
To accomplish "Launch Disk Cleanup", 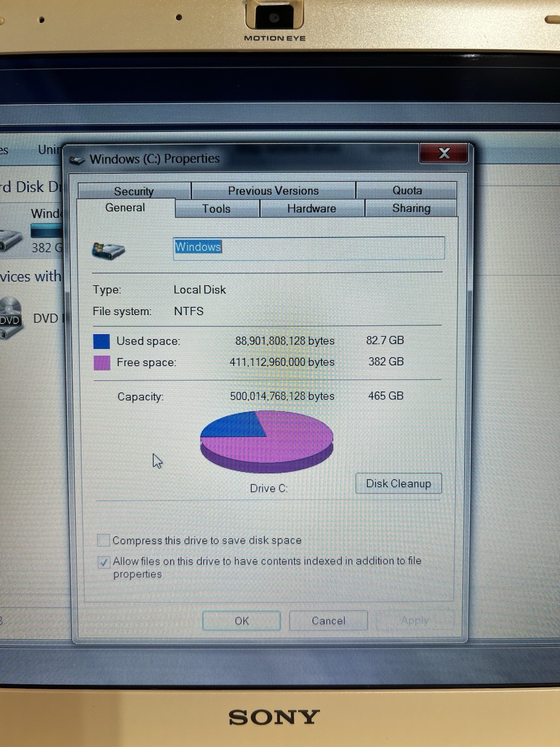I will point(399,483).
